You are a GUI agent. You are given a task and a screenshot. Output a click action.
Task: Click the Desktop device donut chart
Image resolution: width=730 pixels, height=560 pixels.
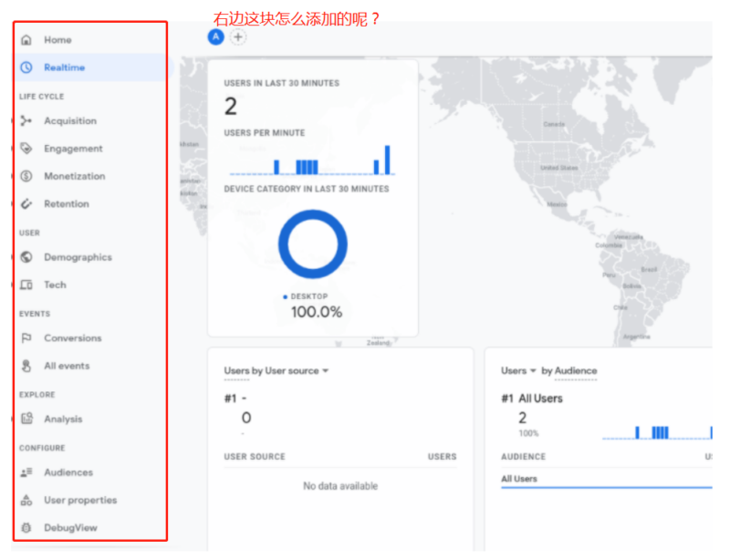tap(313, 244)
